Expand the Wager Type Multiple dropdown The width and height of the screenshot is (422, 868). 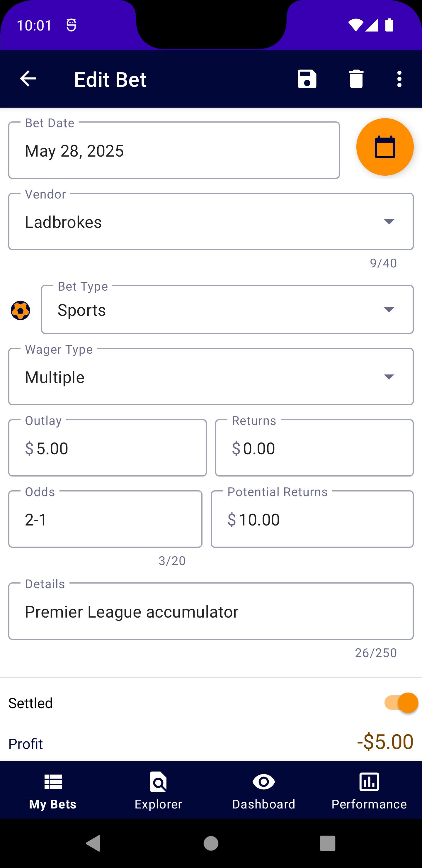pyautogui.click(x=211, y=377)
